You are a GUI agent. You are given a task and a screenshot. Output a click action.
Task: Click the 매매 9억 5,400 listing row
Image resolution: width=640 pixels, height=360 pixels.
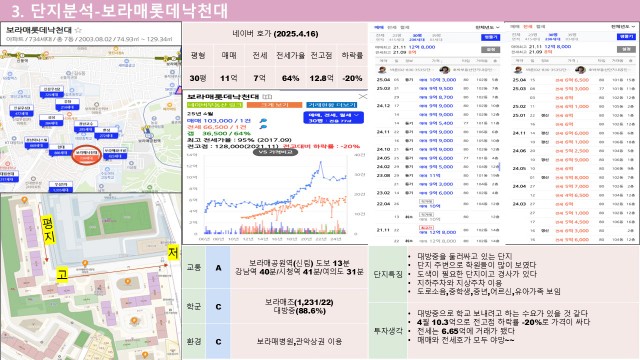coord(438,123)
